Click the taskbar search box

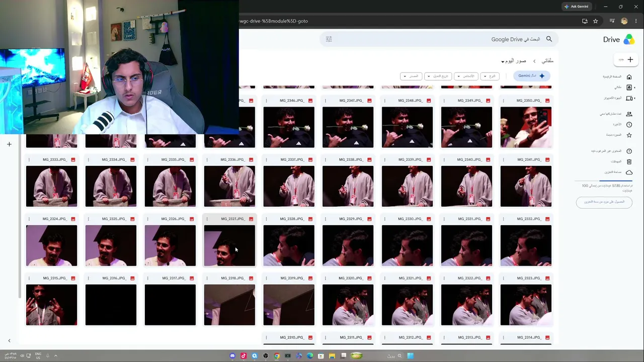tap(395, 356)
